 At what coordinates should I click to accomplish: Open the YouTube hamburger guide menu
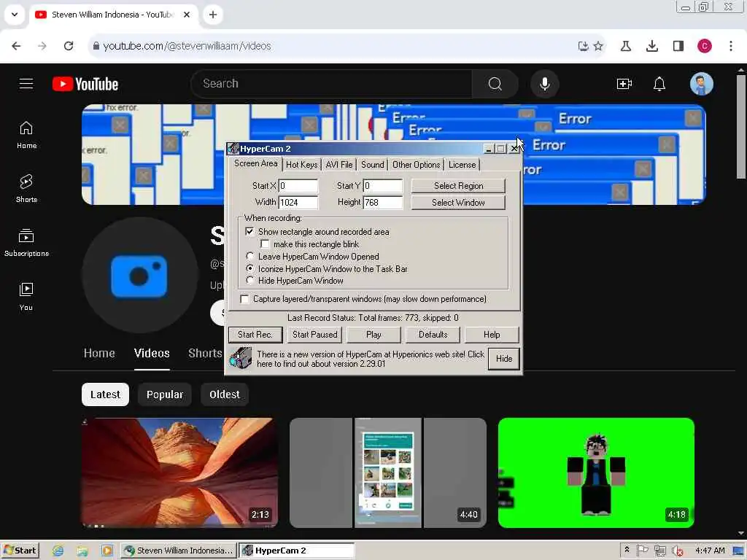point(26,84)
